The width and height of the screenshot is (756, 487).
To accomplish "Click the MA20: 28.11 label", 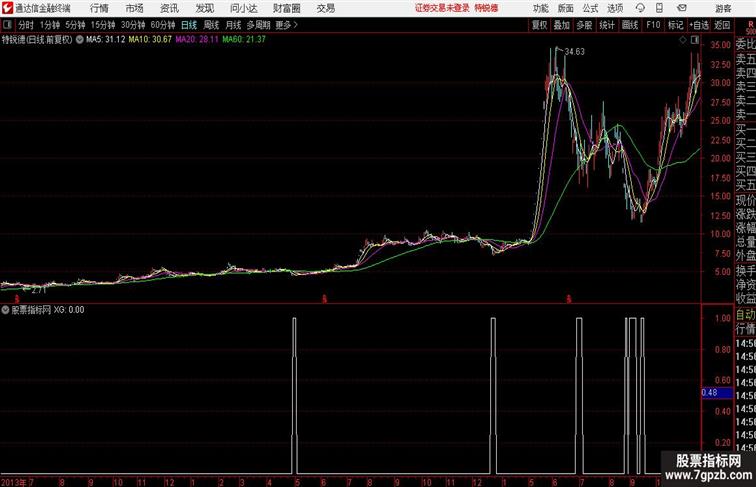I will pos(197,40).
